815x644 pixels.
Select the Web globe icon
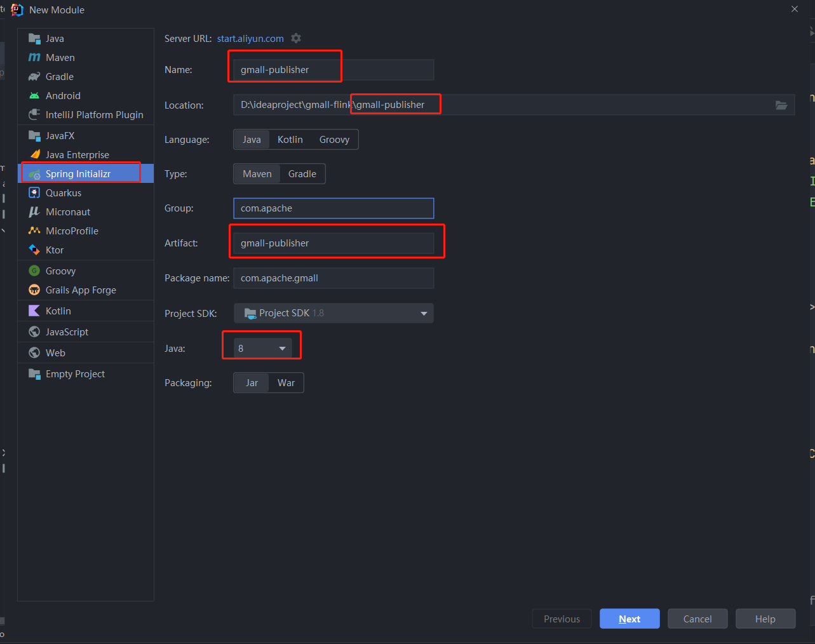coord(34,353)
